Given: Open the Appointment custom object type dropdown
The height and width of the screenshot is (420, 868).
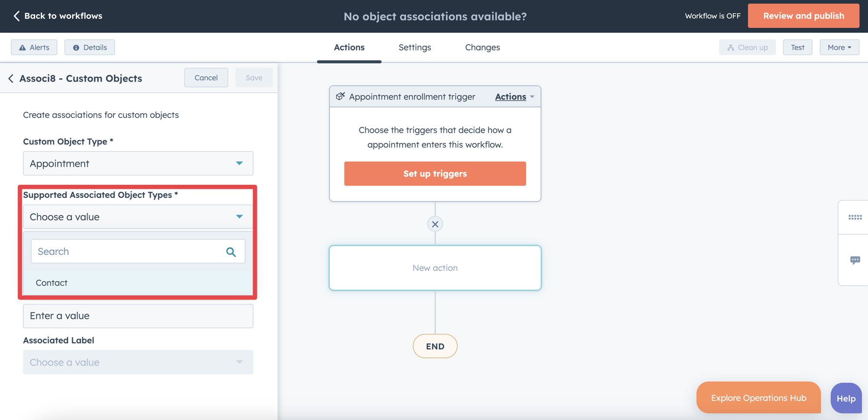Looking at the screenshot, I should [x=138, y=163].
